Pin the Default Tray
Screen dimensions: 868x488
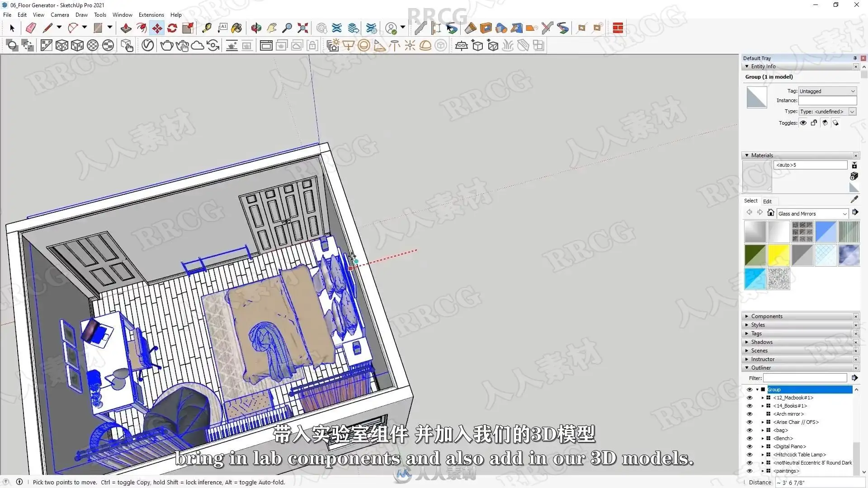tap(855, 58)
